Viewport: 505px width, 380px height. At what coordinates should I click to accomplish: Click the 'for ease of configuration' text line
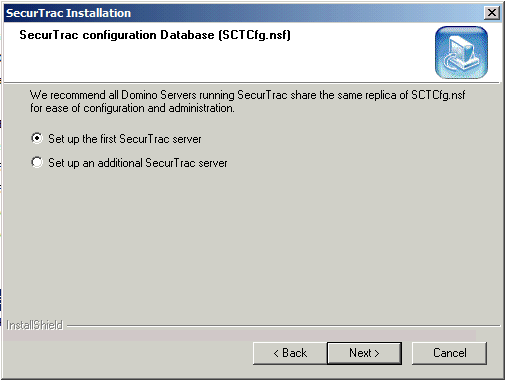tap(132, 108)
